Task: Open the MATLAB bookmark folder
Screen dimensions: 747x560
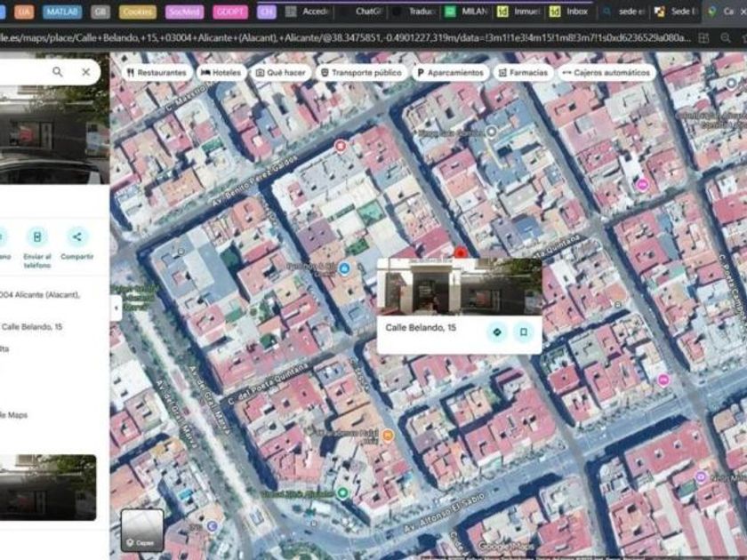Action: click(x=62, y=12)
